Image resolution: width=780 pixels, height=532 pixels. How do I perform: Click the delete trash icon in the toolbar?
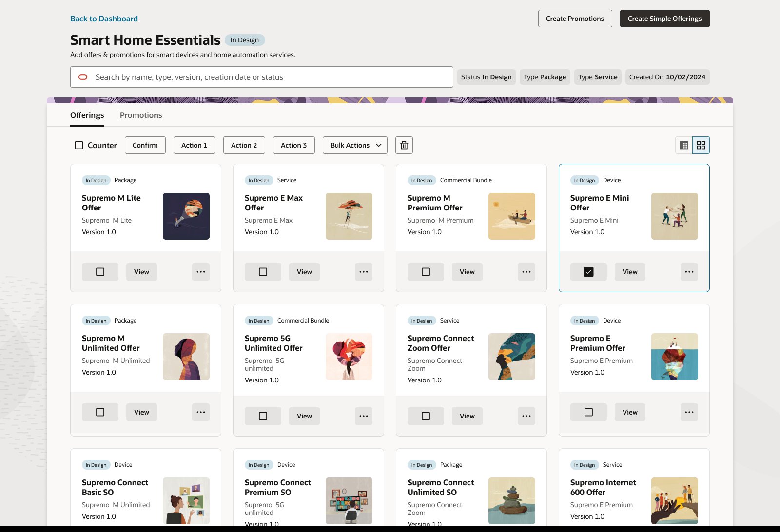[x=404, y=145]
